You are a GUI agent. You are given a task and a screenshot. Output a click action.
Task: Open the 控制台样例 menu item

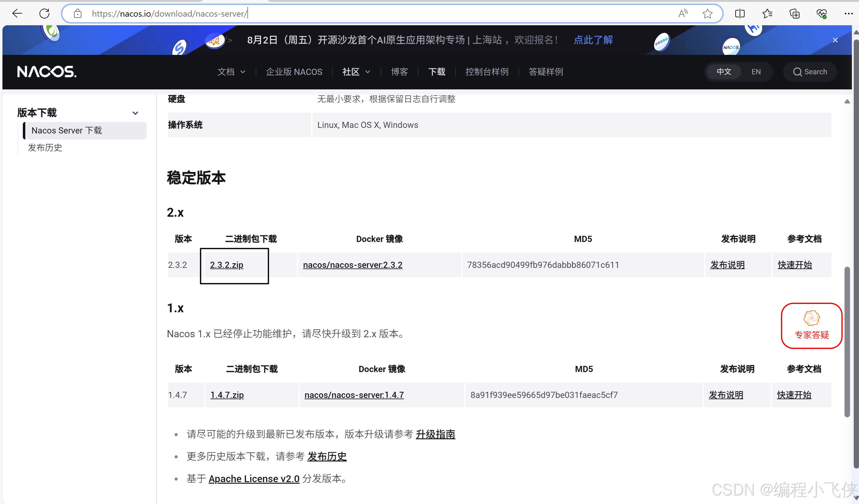(x=487, y=72)
